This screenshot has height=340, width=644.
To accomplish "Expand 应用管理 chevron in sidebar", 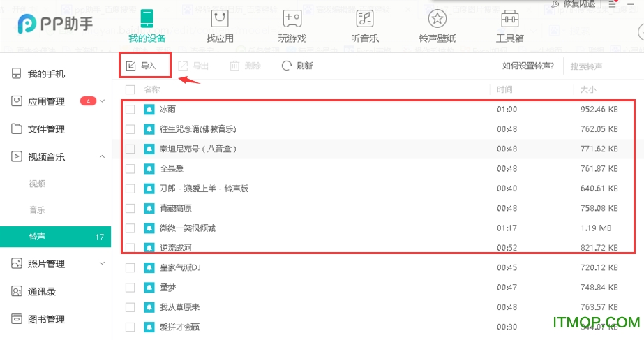I will click(103, 101).
